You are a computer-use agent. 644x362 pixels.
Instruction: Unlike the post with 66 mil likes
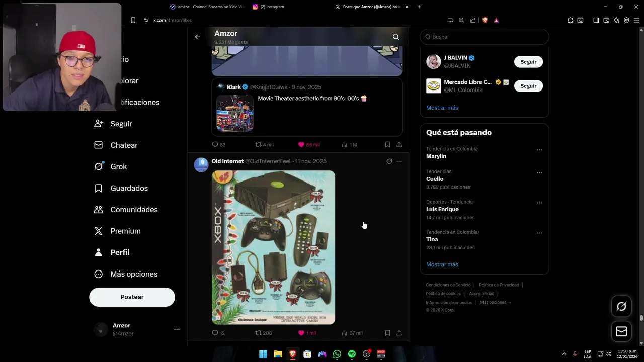click(309, 144)
